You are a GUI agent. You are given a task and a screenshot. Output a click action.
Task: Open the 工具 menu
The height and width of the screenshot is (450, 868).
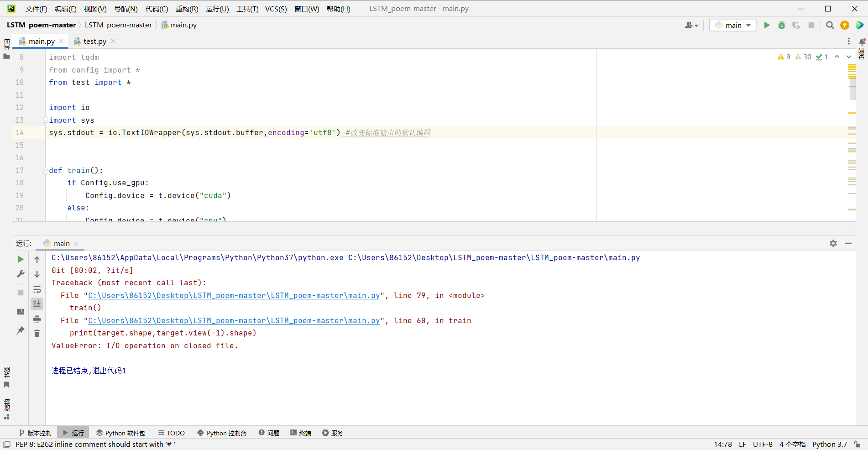(x=247, y=9)
